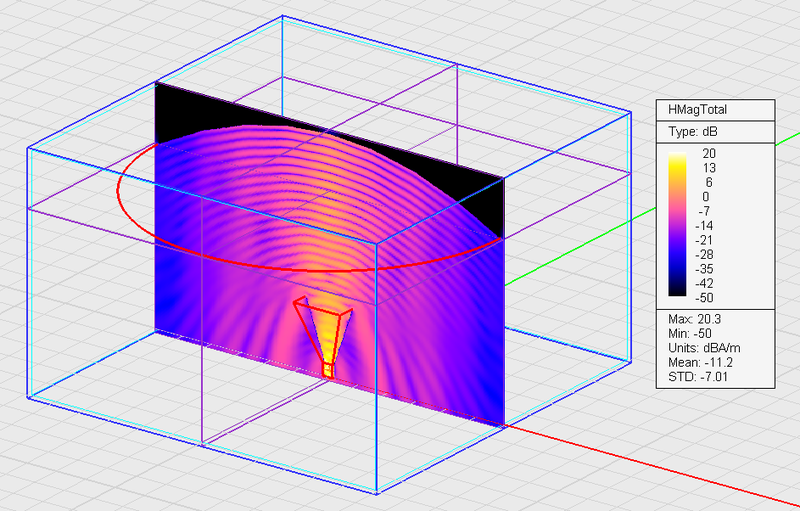
Task: Click the color scale gradient bar
Action: 677,224
